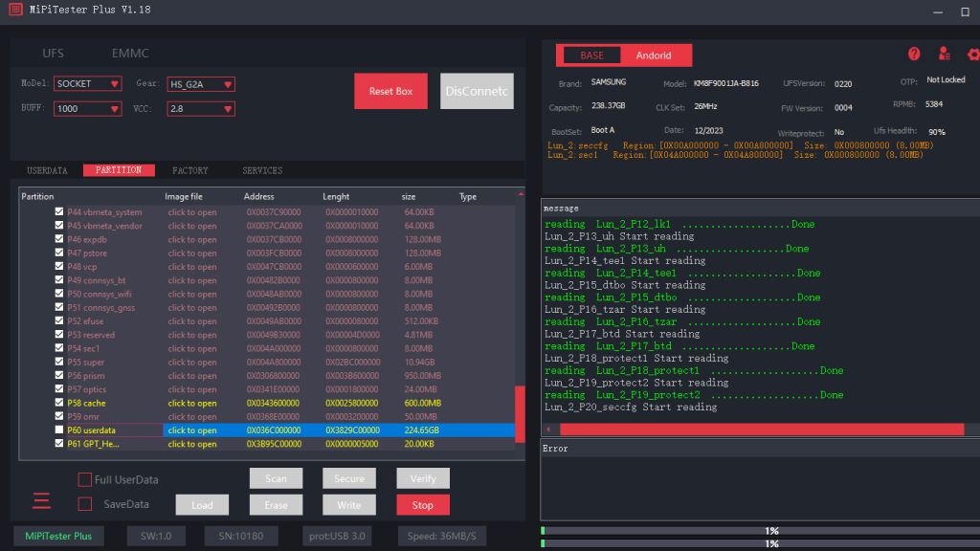Open the MoDel SOCKET dropdown
This screenshot has width=980, height=551.
[x=88, y=83]
